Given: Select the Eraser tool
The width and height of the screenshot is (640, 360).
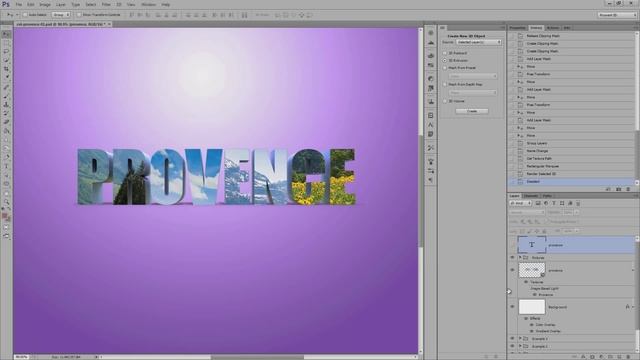Looking at the screenshot, I should (x=6, y=122).
